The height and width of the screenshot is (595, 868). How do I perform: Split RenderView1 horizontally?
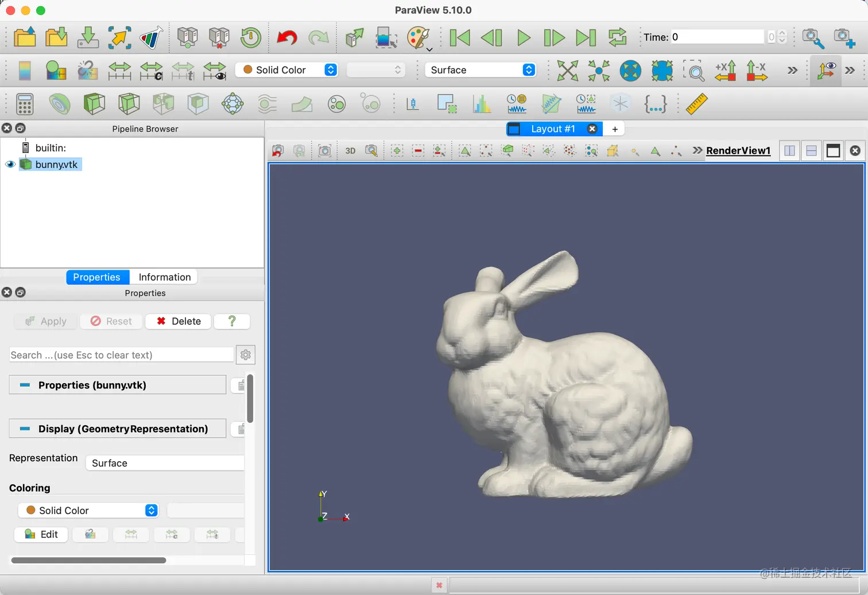tap(790, 151)
